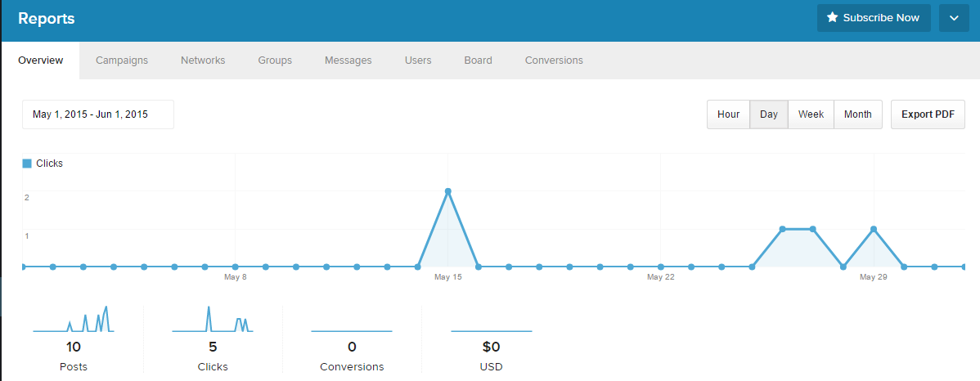Image resolution: width=980 pixels, height=381 pixels.
Task: Click the May 15 peak data point
Action: pos(448,191)
